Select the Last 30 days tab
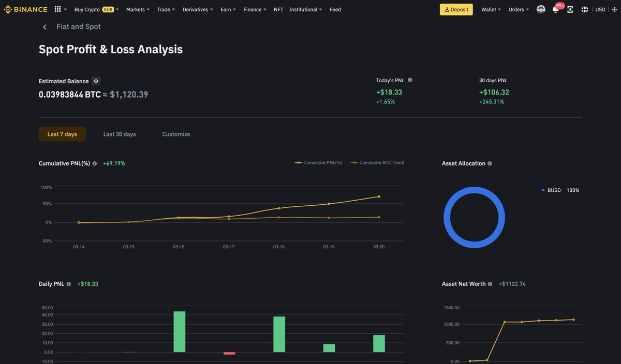The width and height of the screenshot is (621, 364). pyautogui.click(x=120, y=134)
